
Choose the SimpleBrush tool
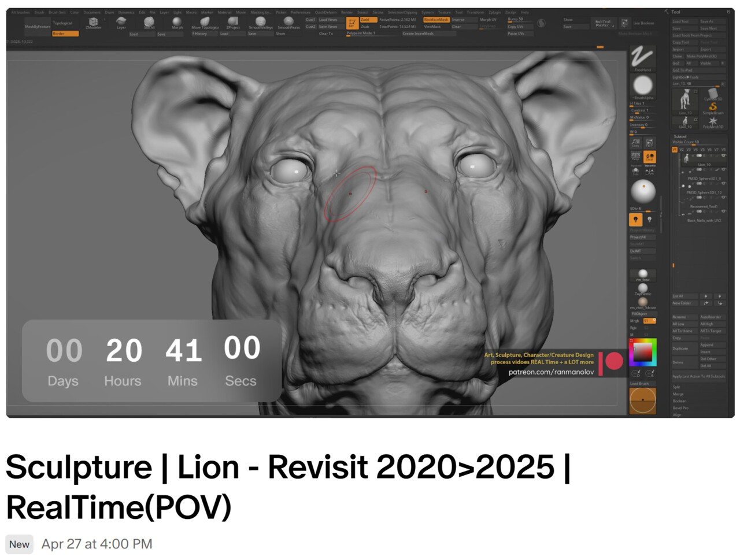tap(713, 108)
